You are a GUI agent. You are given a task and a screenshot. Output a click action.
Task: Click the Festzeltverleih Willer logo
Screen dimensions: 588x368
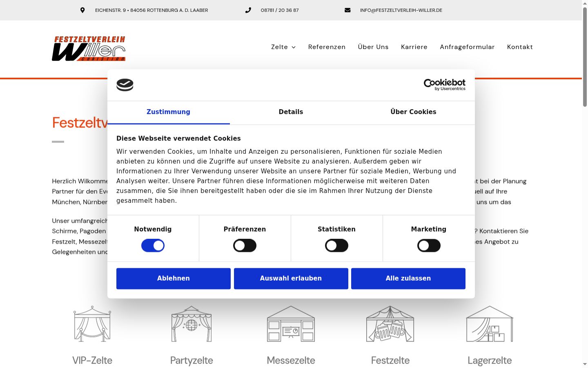click(x=89, y=49)
